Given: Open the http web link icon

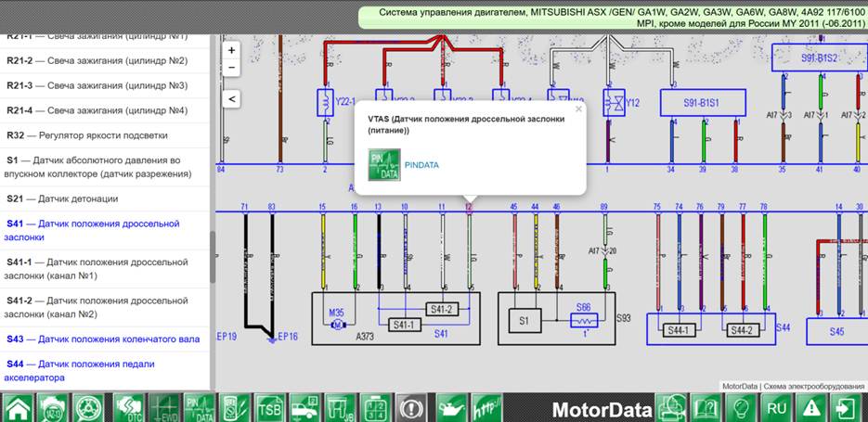Looking at the screenshot, I should (486, 409).
